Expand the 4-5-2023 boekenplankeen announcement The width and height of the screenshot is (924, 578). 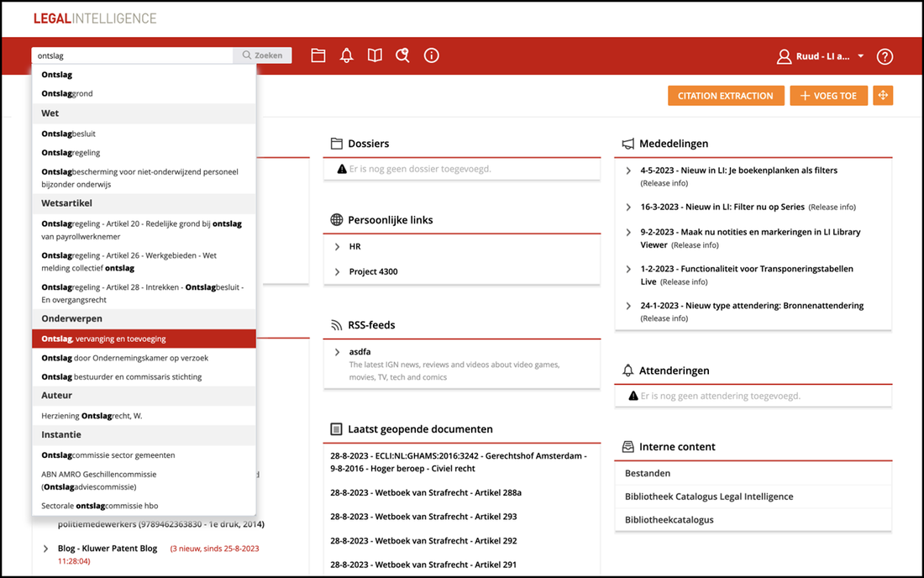click(x=628, y=171)
